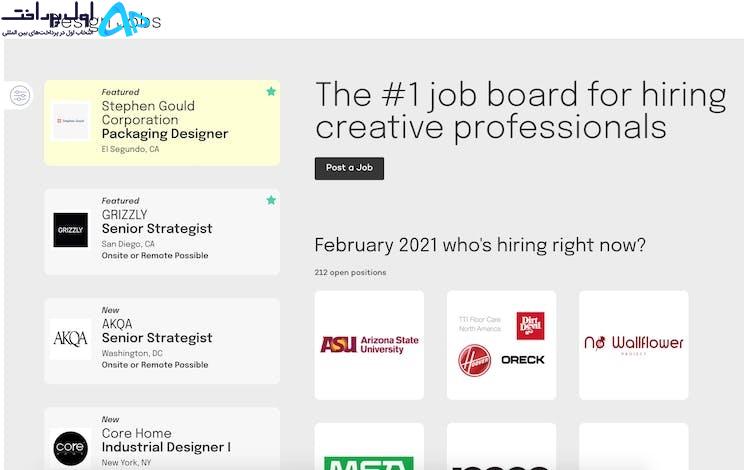Click the 212 open positions text
744x470 pixels.
pyautogui.click(x=350, y=272)
